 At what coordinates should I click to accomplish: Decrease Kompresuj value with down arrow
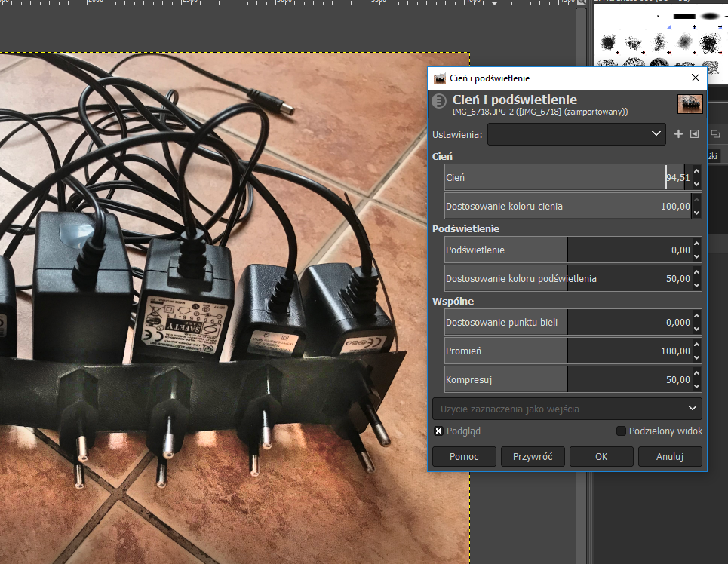click(x=696, y=386)
